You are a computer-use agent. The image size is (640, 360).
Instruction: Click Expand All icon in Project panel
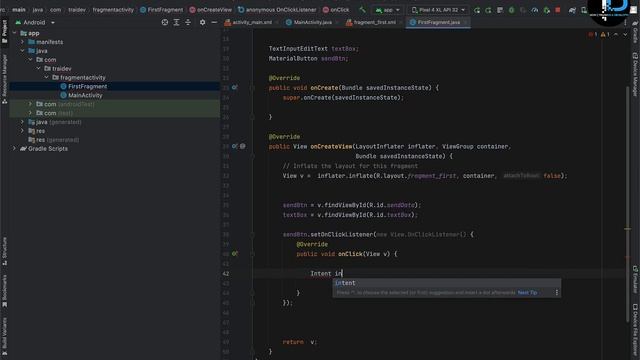click(x=176, y=22)
